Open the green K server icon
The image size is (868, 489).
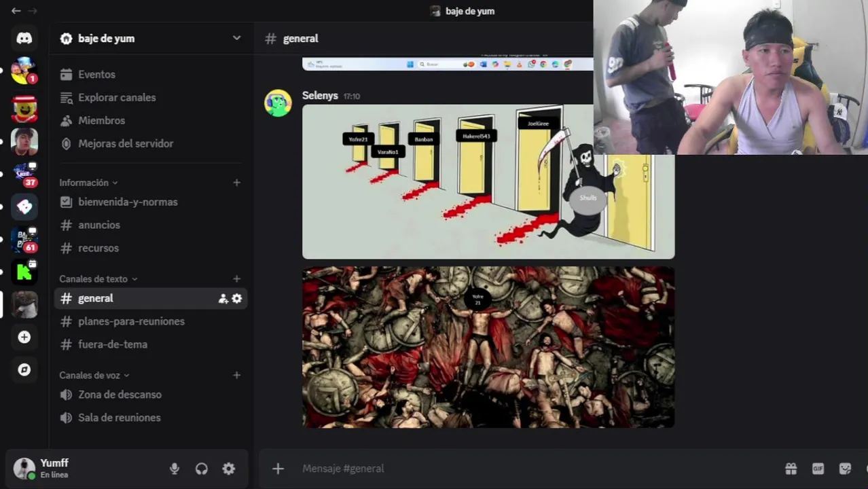24,272
